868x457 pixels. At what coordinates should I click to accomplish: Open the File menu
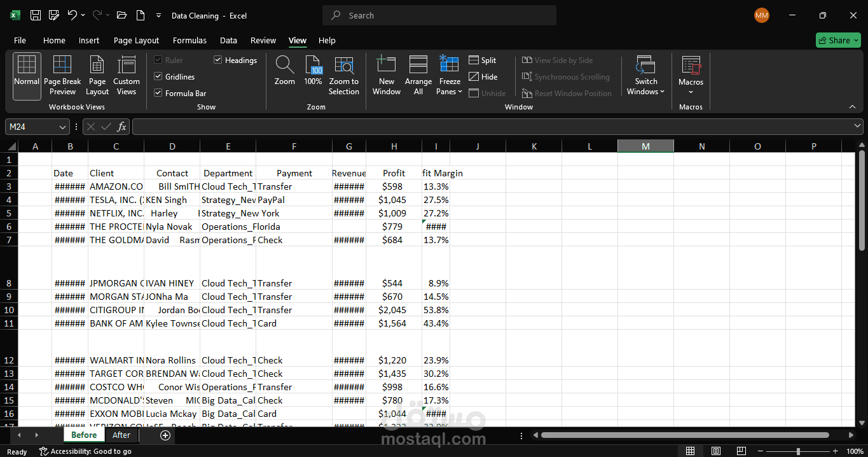pyautogui.click(x=20, y=40)
